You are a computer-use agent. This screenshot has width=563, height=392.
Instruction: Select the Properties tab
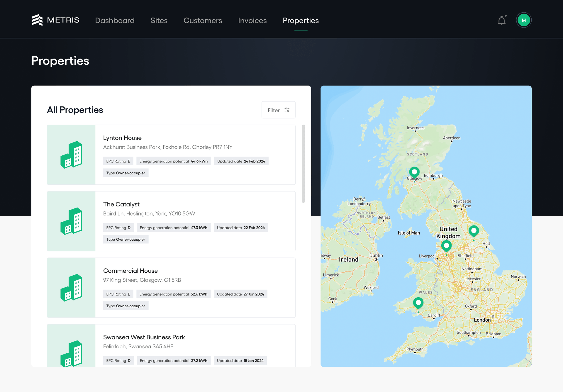(301, 21)
